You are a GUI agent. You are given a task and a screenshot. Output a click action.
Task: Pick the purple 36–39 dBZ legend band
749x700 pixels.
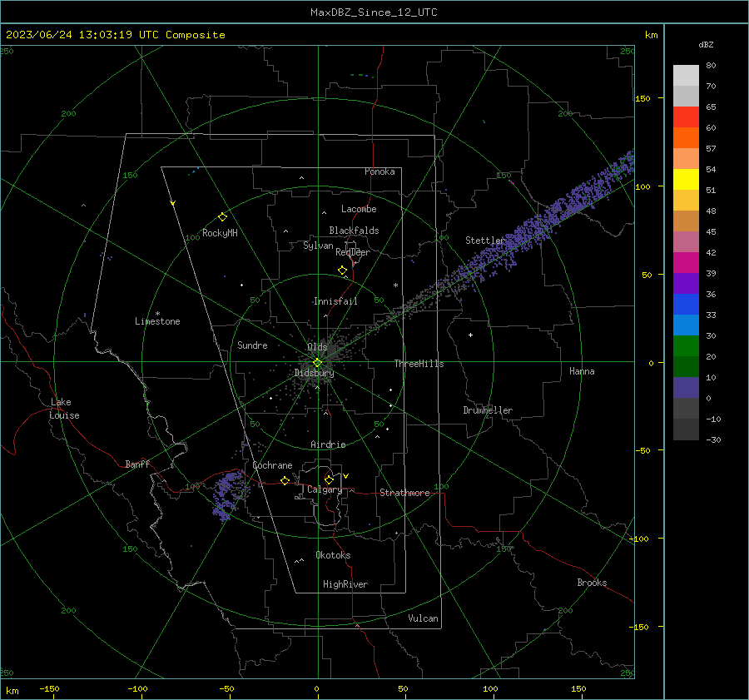click(686, 283)
